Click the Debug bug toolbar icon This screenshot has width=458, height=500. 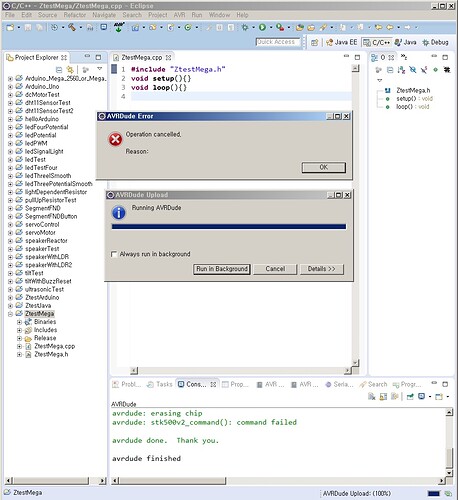click(245, 27)
